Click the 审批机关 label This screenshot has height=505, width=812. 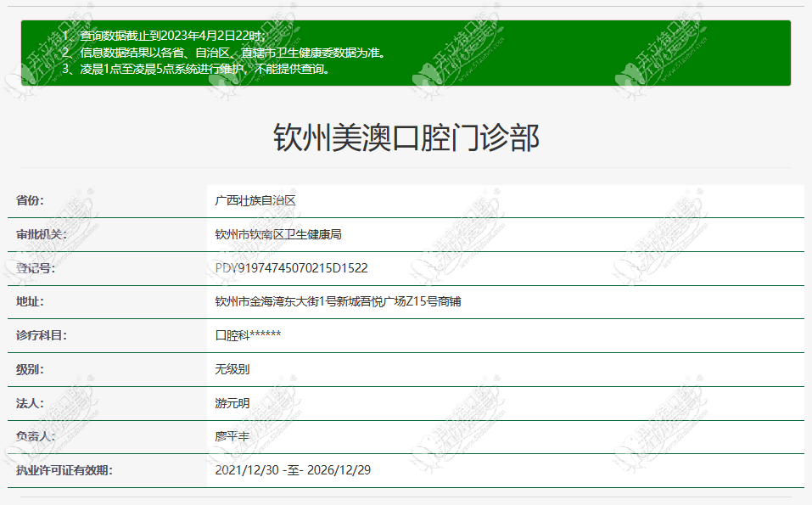(42, 234)
